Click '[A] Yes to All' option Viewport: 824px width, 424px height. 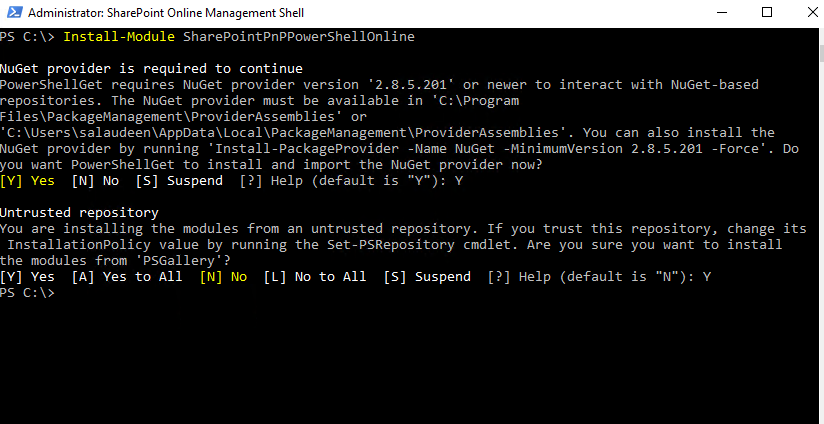(x=127, y=277)
